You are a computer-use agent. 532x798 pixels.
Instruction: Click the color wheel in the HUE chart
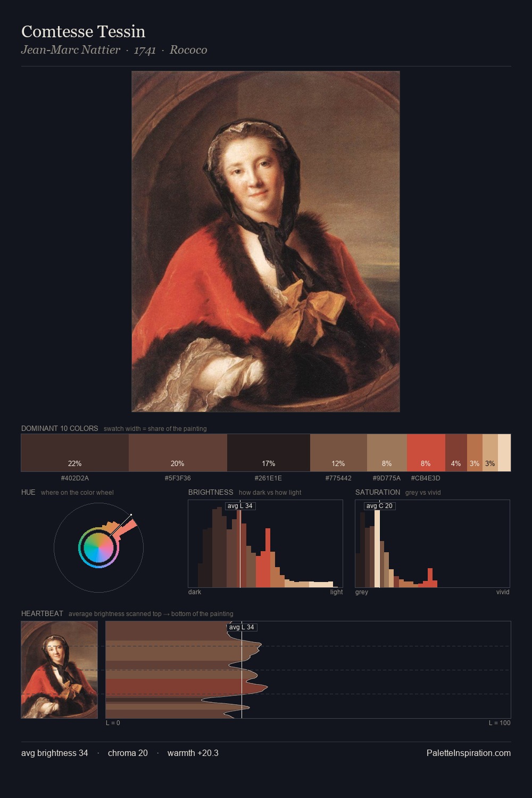[x=98, y=547]
